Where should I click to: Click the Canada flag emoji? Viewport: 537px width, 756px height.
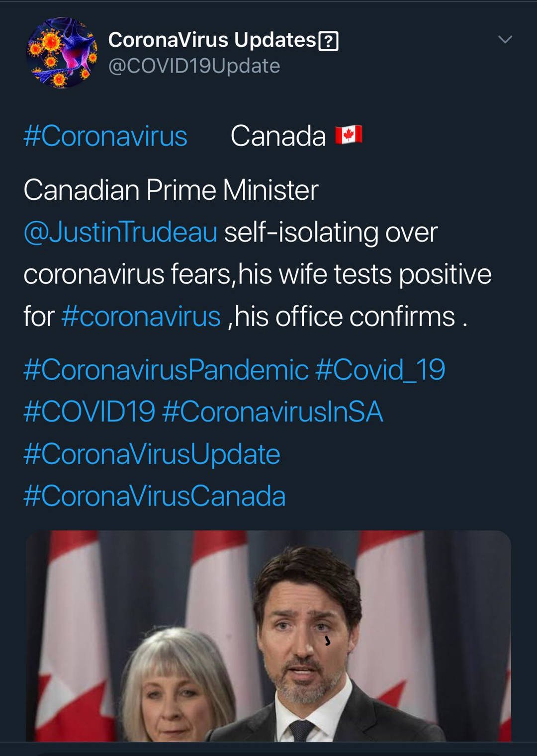[x=349, y=135]
